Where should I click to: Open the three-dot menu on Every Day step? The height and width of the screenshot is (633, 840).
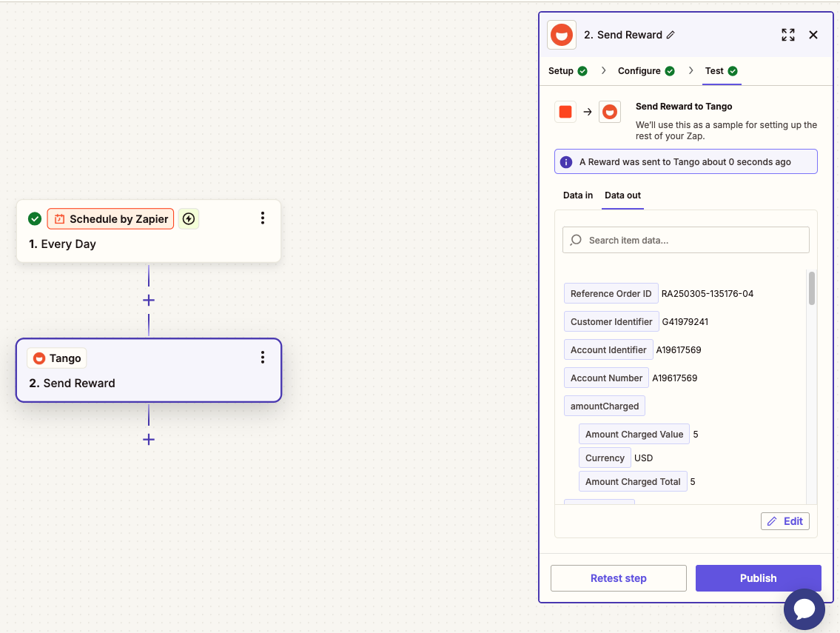(x=263, y=218)
